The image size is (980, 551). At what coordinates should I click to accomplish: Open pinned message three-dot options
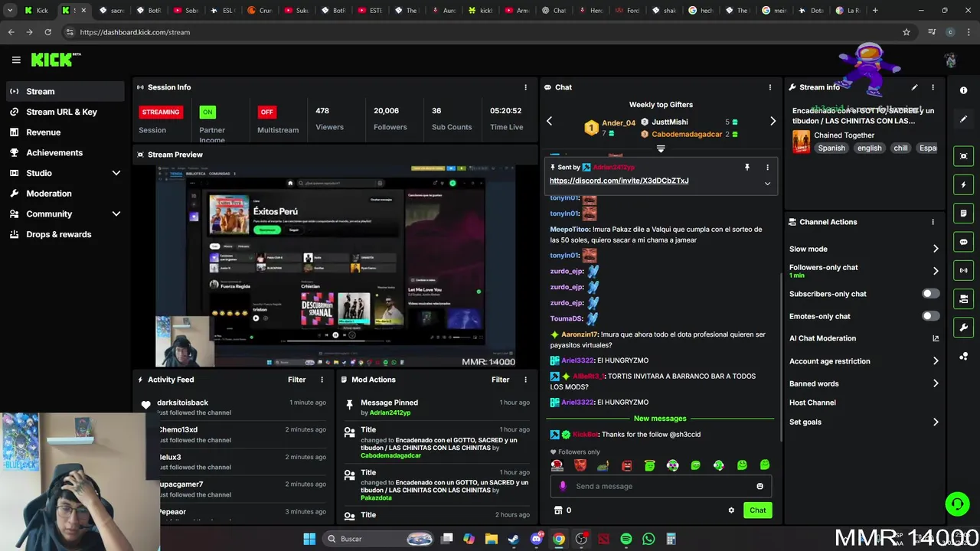click(x=767, y=167)
